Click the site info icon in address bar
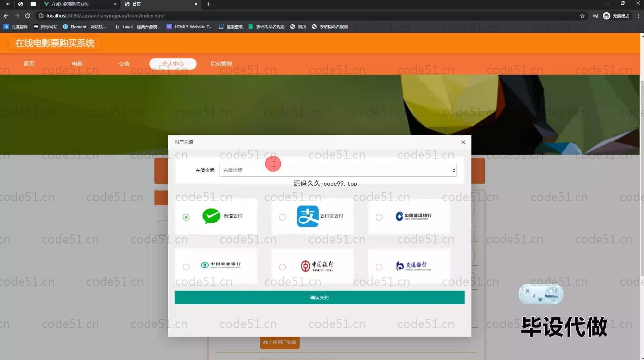644x360 pixels. (x=41, y=16)
